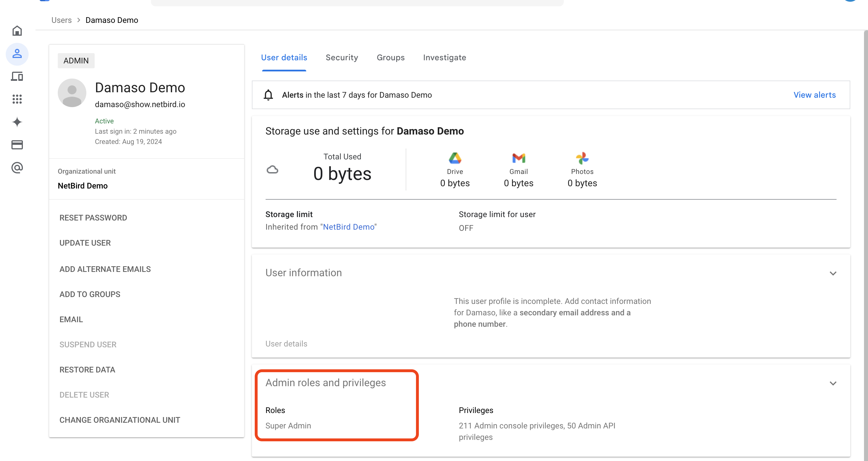This screenshot has width=868, height=461.
Task: Click View alerts for Damaso Demo
Action: click(815, 95)
